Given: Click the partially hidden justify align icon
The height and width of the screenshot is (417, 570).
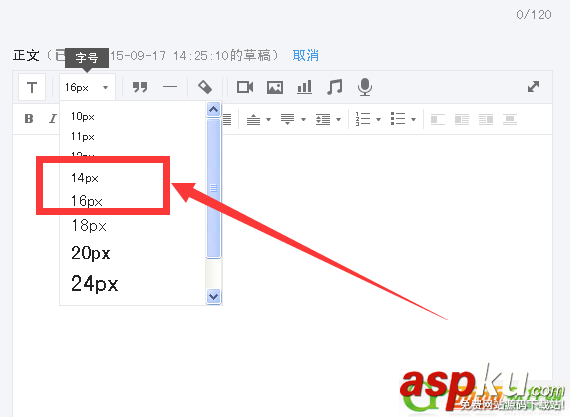Looking at the screenshot, I should point(227,119).
